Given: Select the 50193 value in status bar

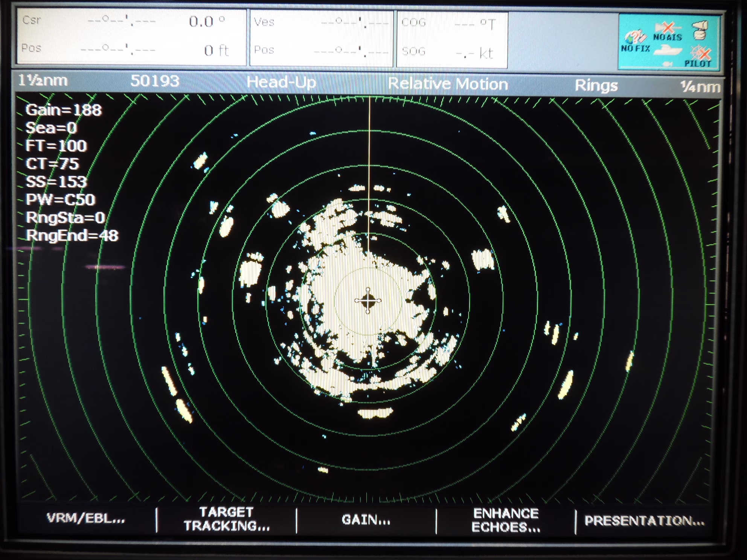Looking at the screenshot, I should (155, 81).
